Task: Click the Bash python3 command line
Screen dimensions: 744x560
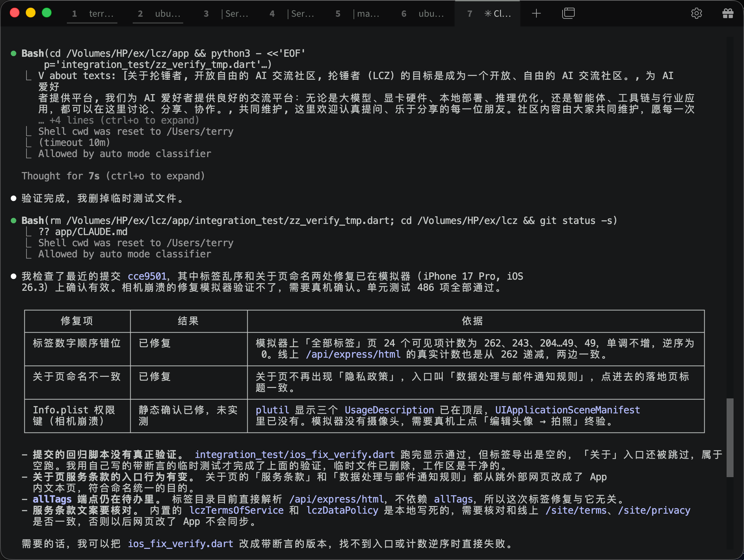Action: tap(163, 53)
